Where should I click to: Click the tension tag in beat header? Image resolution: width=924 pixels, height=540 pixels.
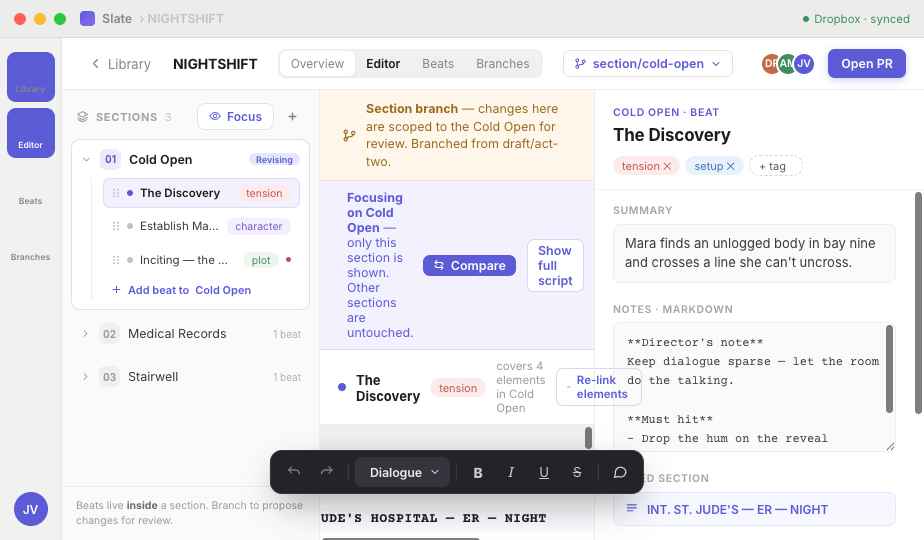pyautogui.click(x=458, y=388)
